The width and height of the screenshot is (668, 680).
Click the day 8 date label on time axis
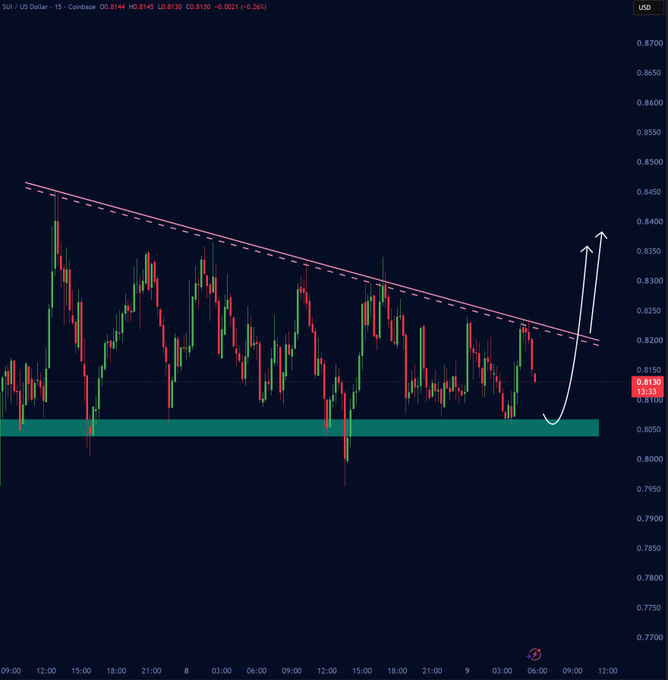(x=186, y=671)
